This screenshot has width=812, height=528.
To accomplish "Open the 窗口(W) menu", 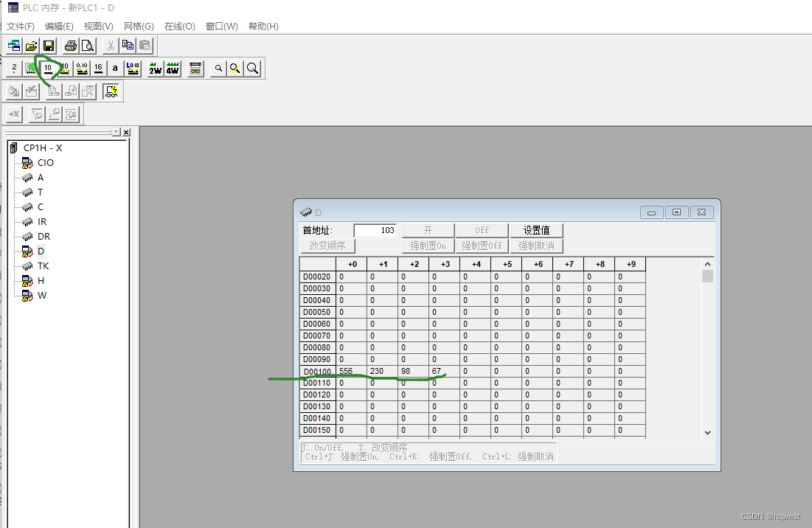I will [x=222, y=27].
